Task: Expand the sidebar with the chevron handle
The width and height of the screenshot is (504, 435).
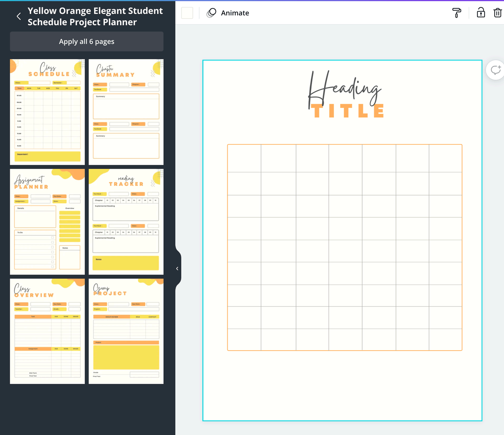Action: (x=177, y=268)
